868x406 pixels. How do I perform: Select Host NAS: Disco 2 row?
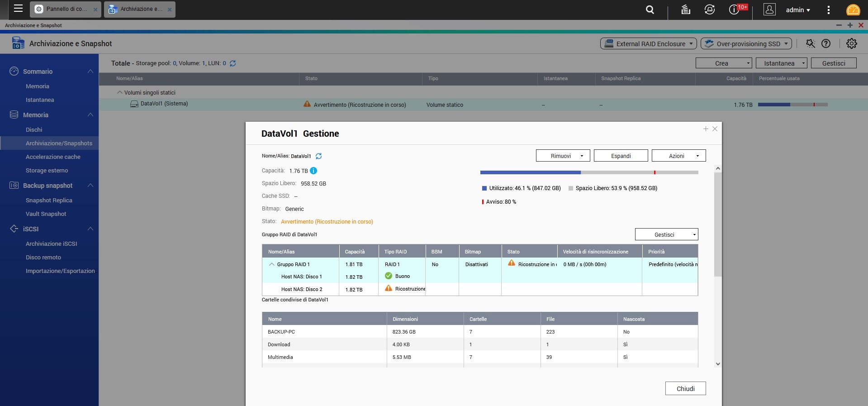pos(480,289)
